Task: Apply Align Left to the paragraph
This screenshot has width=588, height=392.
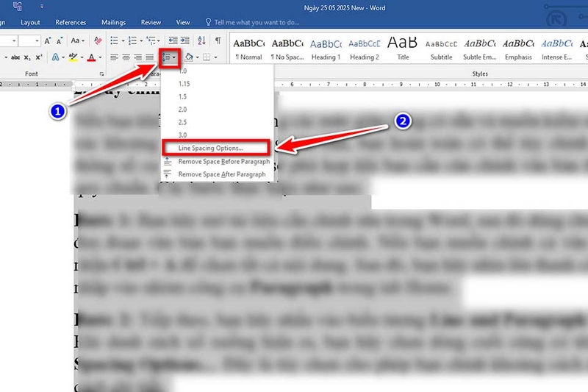Action: (114, 57)
